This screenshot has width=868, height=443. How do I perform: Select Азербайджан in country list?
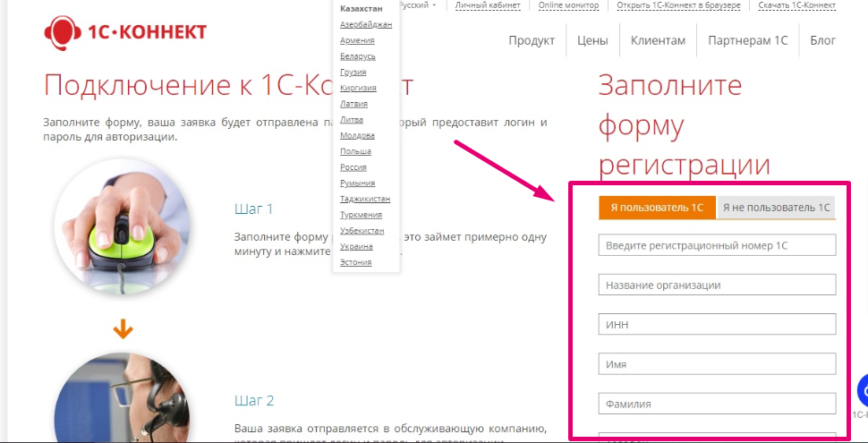366,24
